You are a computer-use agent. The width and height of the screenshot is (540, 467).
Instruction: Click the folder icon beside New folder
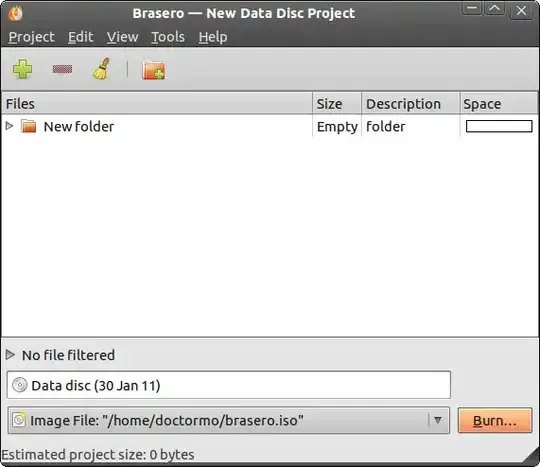point(28,126)
